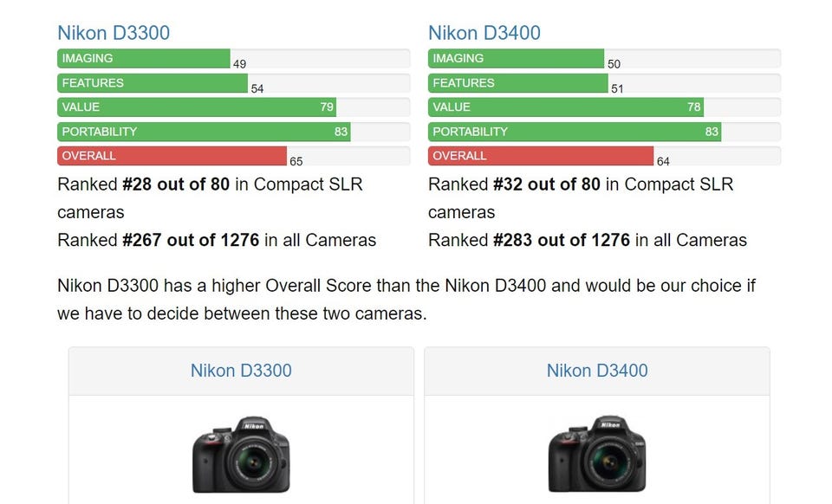Click the D3400 Features score bar
The height and width of the screenshot is (504, 832).
(518, 82)
